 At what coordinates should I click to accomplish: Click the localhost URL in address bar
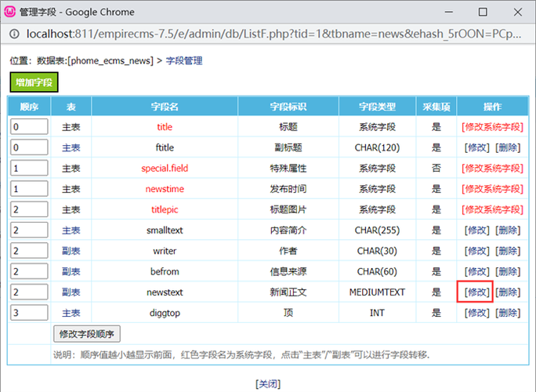[273, 34]
